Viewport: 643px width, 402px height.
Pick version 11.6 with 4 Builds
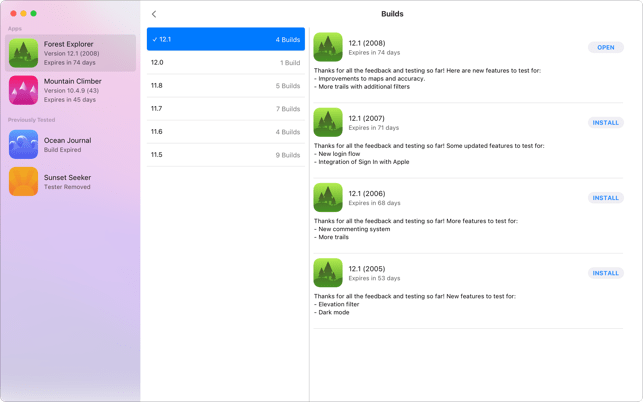pos(226,132)
